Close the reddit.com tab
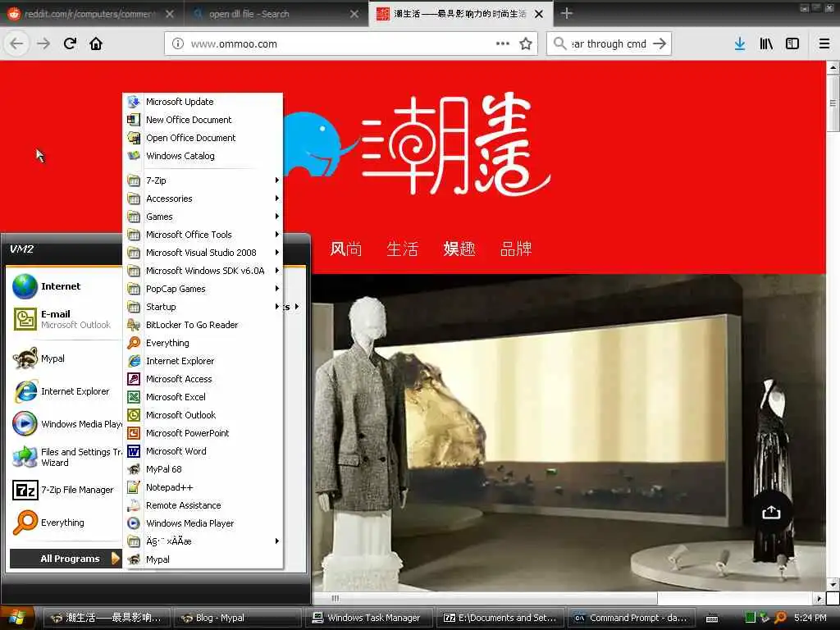The height and width of the screenshot is (630, 840). 169,14
